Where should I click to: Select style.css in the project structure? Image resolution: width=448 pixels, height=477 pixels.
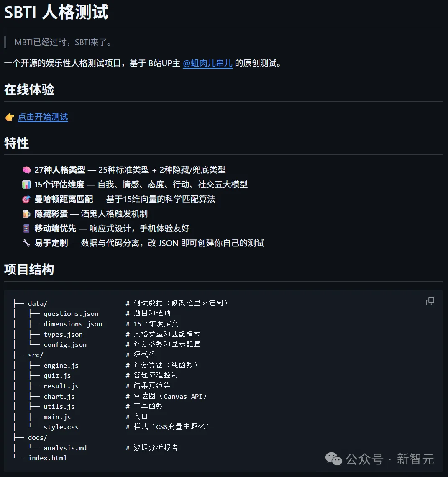pyautogui.click(x=61, y=427)
